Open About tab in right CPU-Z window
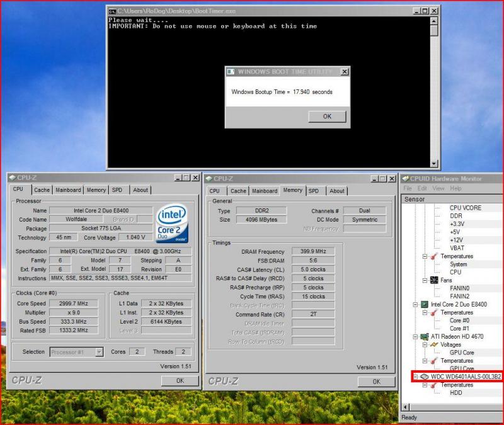The width and height of the screenshot is (504, 425). click(337, 191)
